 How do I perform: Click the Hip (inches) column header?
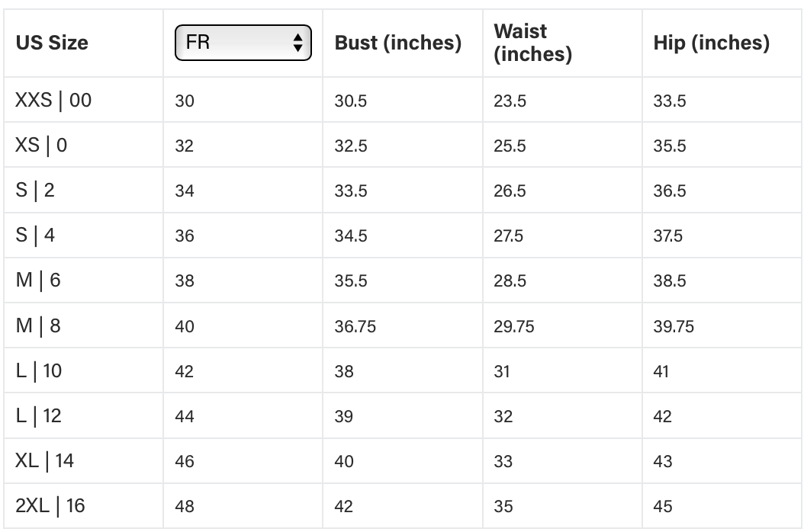[x=711, y=43]
